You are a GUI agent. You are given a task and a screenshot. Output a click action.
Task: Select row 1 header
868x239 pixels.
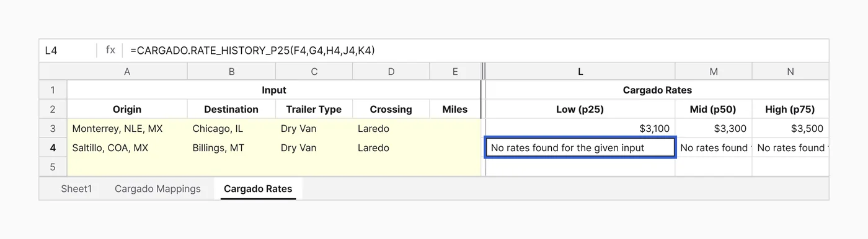53,90
